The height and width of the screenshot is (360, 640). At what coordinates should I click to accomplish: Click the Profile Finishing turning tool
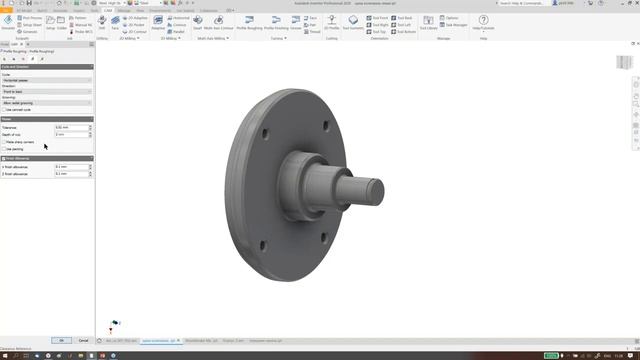pyautogui.click(x=276, y=22)
